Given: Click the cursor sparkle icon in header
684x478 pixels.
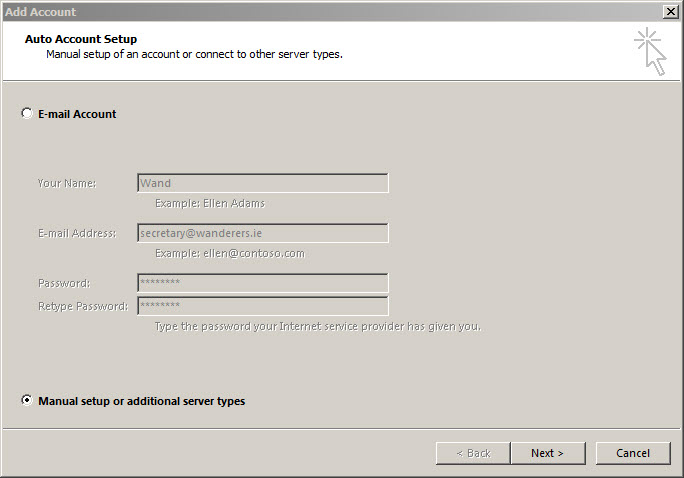Looking at the screenshot, I should 650,51.
